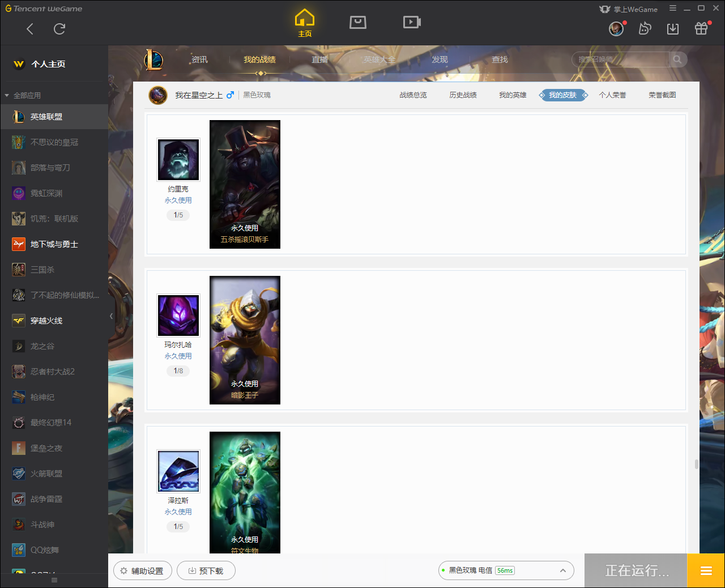Click the League of Legends logo in the nav bar
725x588 pixels.
tap(153, 59)
